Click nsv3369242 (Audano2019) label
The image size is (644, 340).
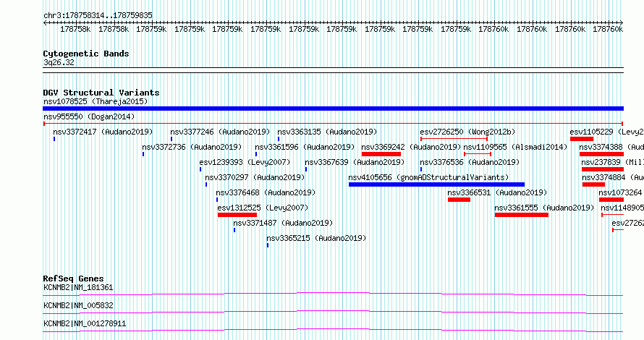coord(411,147)
